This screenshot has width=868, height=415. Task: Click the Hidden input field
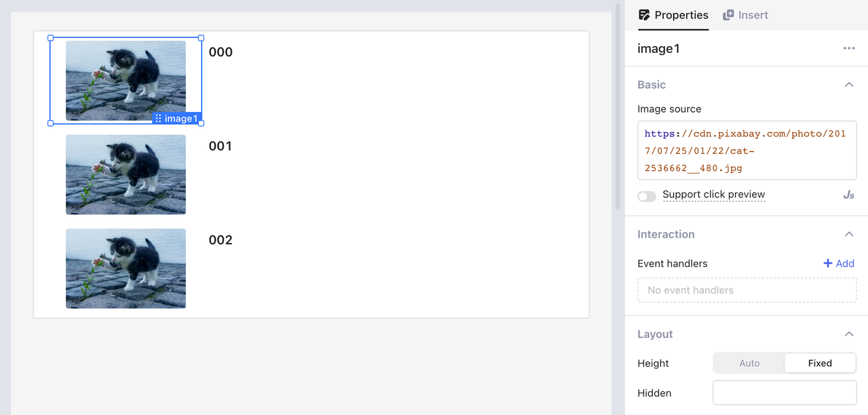[x=785, y=393]
